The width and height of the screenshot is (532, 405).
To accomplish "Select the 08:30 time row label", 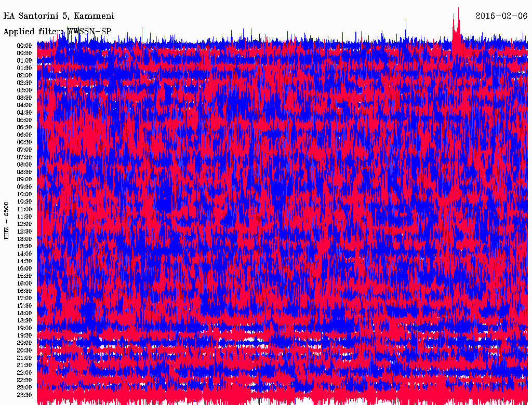I will (x=24, y=172).
